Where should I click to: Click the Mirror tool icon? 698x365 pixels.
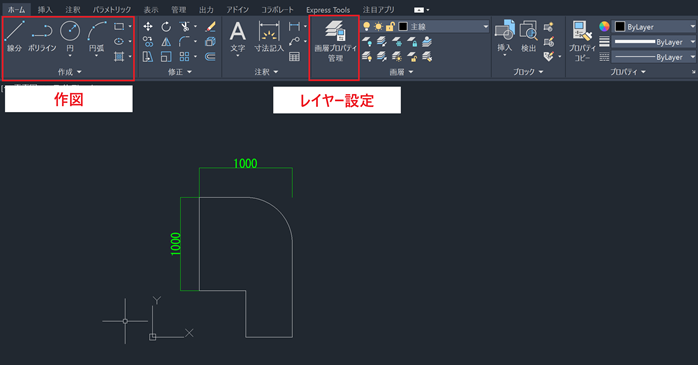pos(166,42)
